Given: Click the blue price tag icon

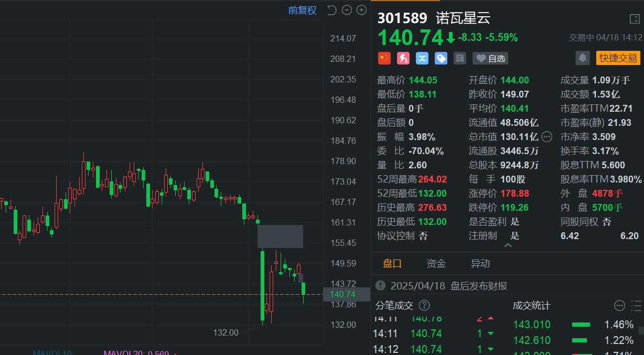Looking at the screenshot, I should coord(441,58).
